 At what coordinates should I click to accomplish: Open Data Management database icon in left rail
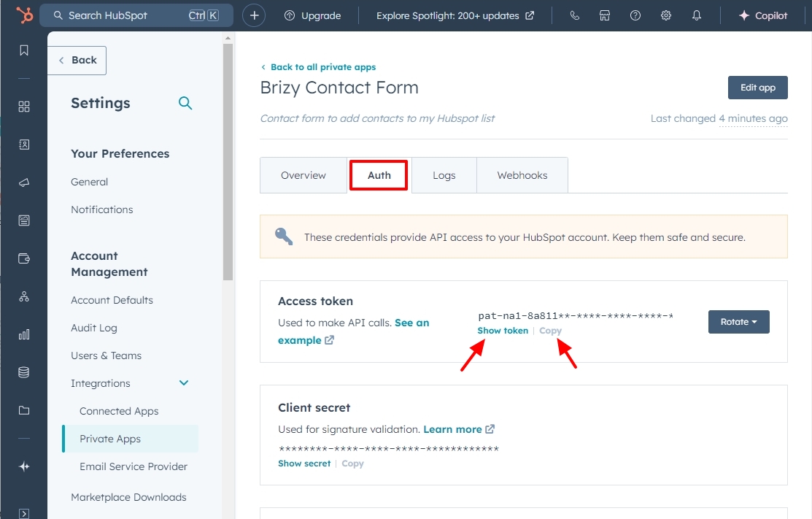click(x=24, y=372)
